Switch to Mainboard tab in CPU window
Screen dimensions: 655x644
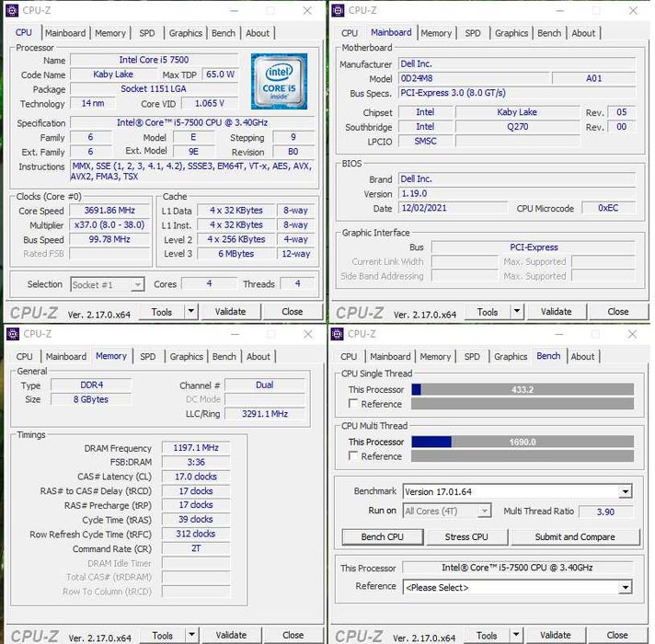pos(65,33)
